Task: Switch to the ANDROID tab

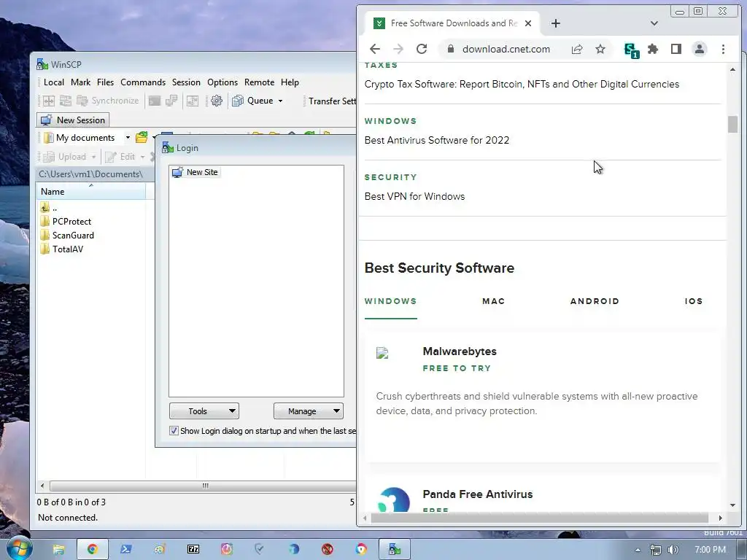Action: 595,301
